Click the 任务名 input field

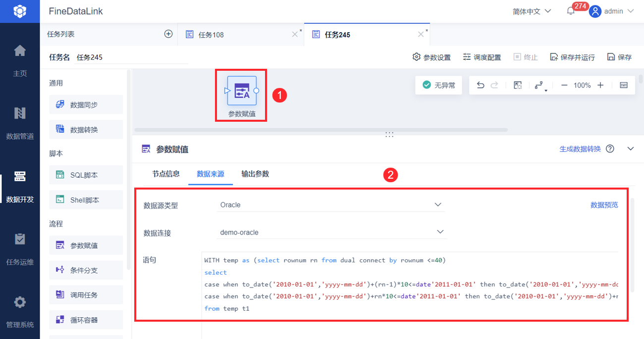pos(131,57)
